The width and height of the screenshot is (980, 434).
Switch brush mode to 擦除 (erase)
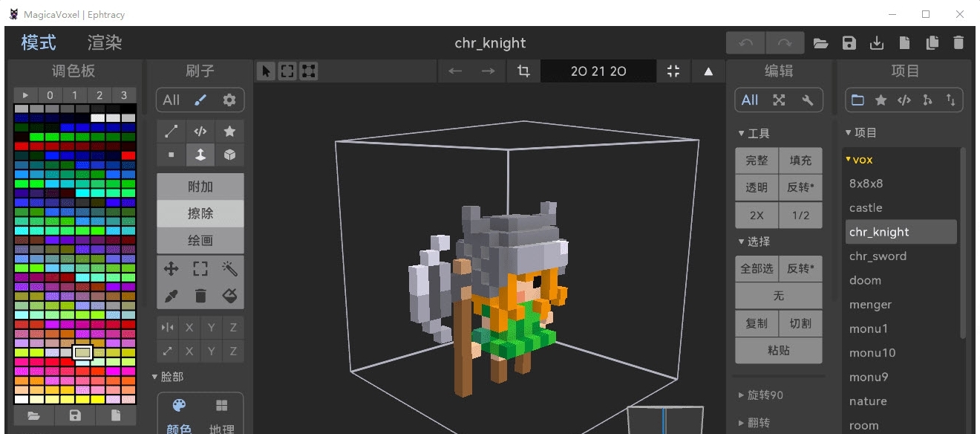pyautogui.click(x=200, y=213)
